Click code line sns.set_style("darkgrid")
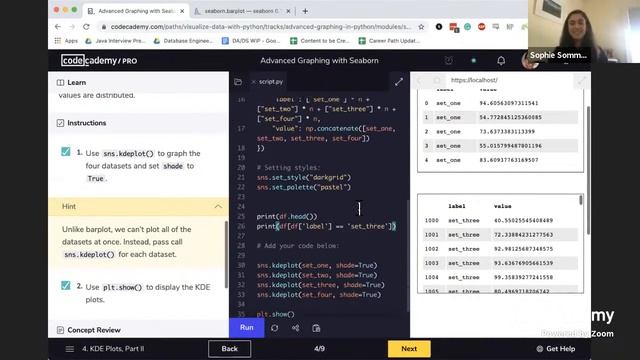The height and width of the screenshot is (360, 640). pyautogui.click(x=304, y=178)
